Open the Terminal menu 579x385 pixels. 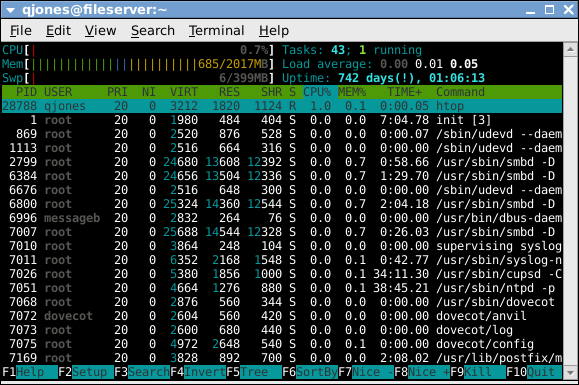tap(216, 31)
